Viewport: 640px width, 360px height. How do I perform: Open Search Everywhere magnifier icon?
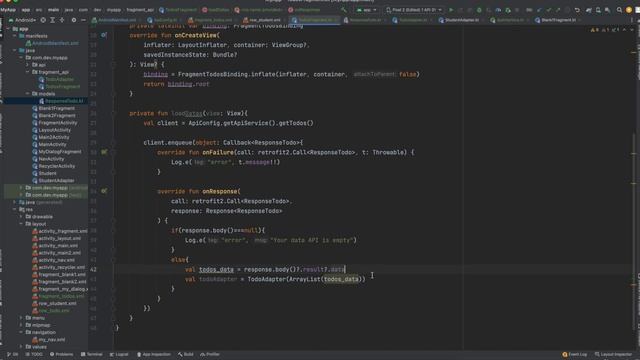619,10
